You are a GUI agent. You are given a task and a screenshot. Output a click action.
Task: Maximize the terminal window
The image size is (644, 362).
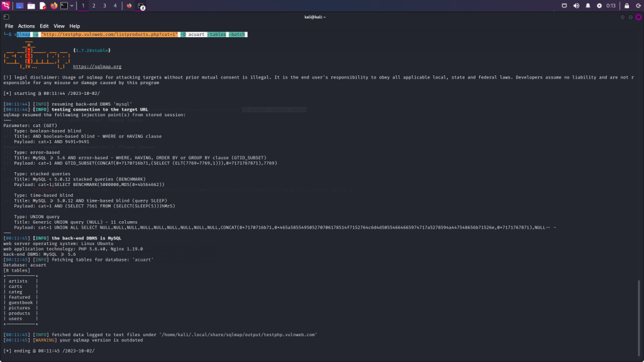pos(630,17)
